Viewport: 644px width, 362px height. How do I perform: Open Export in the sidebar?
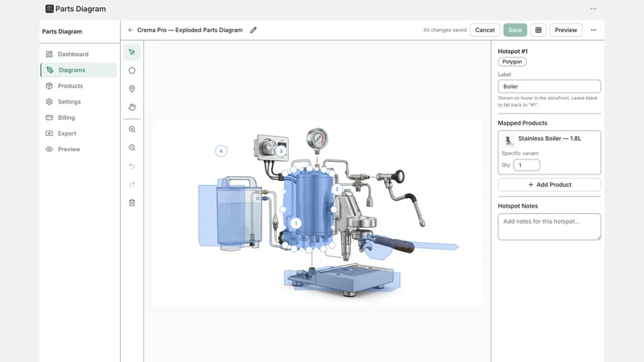78,134
